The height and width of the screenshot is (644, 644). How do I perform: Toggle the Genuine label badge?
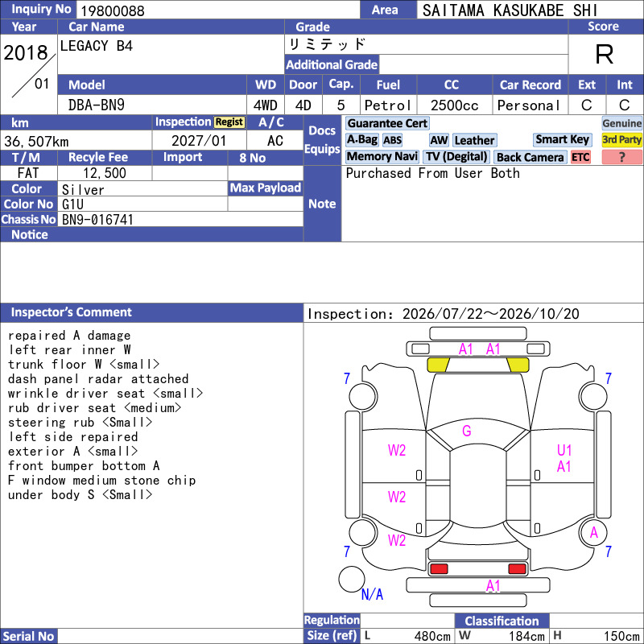621,123
